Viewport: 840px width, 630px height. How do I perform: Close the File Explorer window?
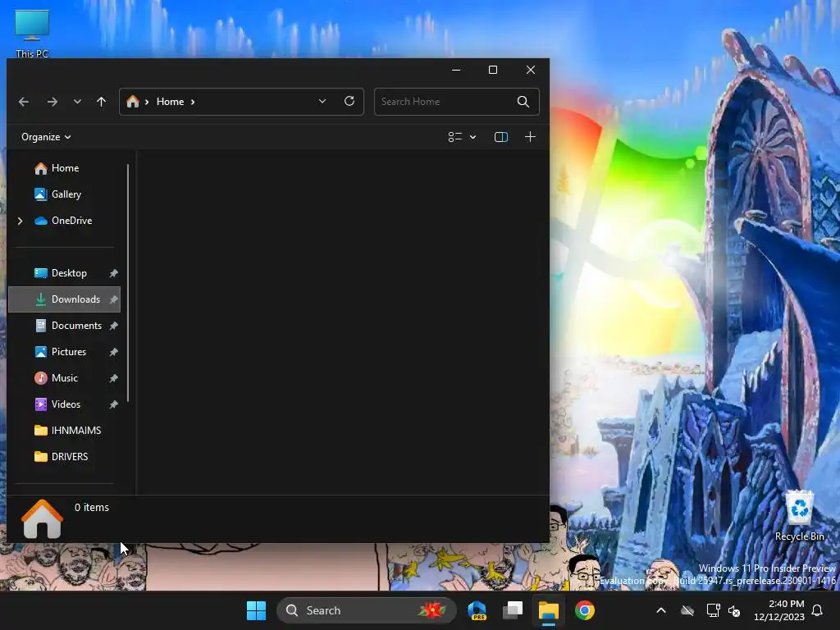click(531, 70)
